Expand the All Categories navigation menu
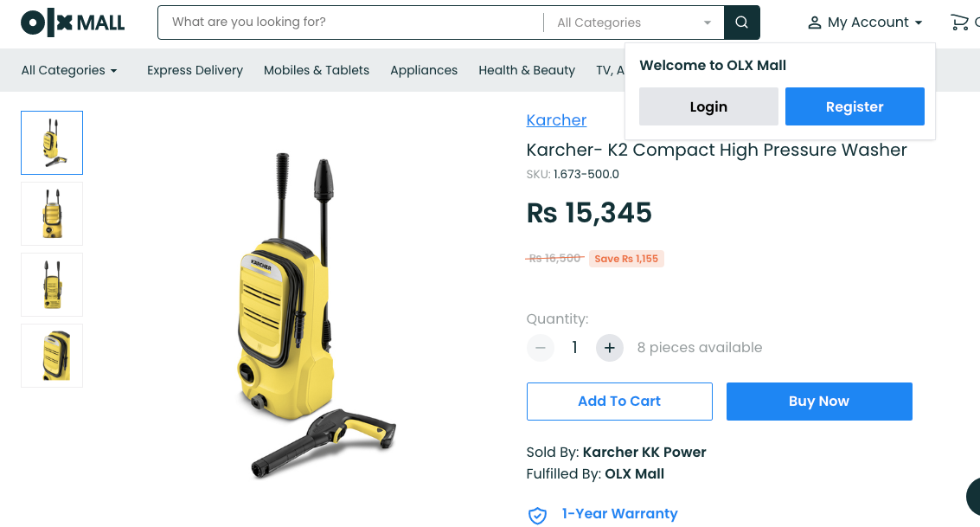This screenshot has height=527, width=980. click(68, 70)
